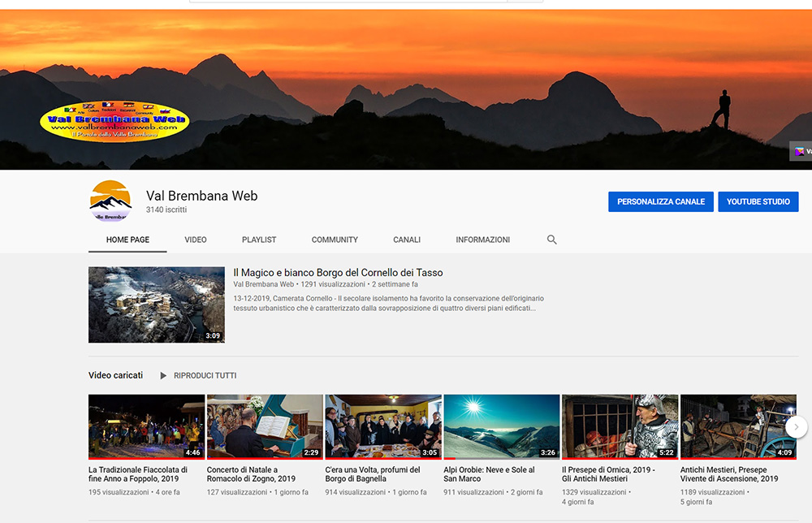Screen dimensions: 812x523
Task: Open the channel search magnifier icon
Action: [x=551, y=240]
